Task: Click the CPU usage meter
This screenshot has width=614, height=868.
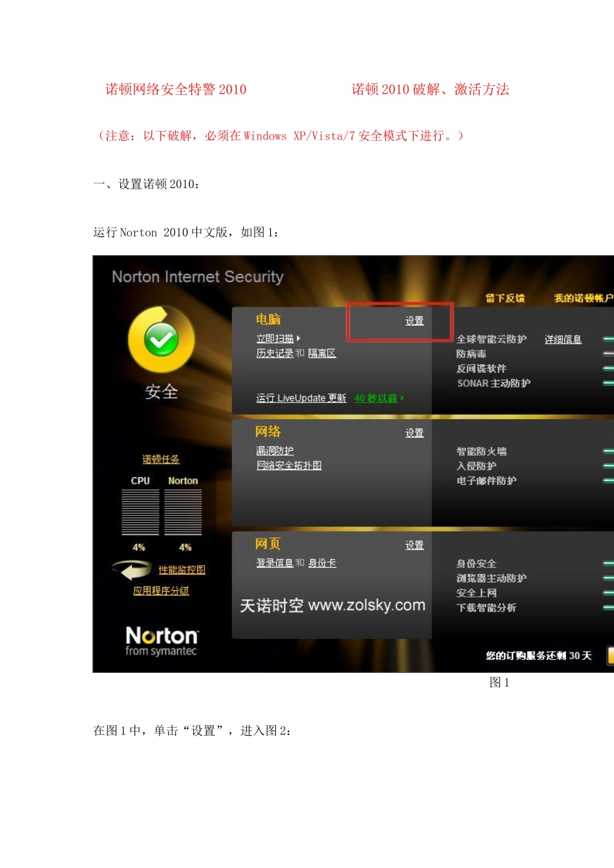Action: pyautogui.click(x=140, y=512)
